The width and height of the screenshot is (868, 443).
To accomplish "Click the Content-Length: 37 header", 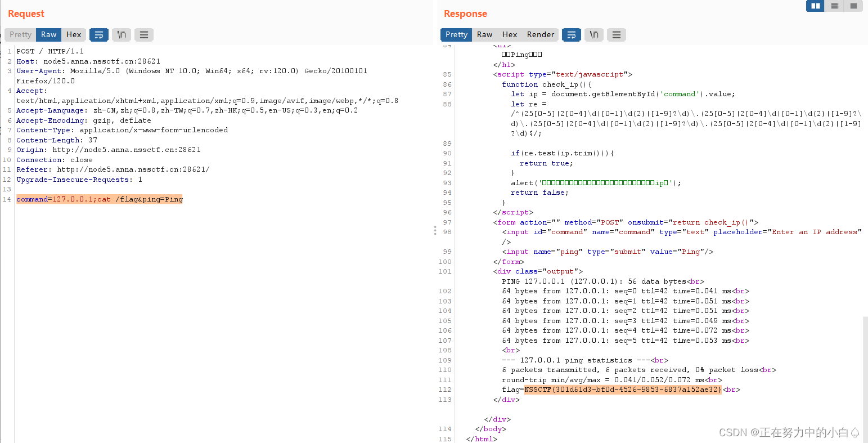I will click(57, 140).
